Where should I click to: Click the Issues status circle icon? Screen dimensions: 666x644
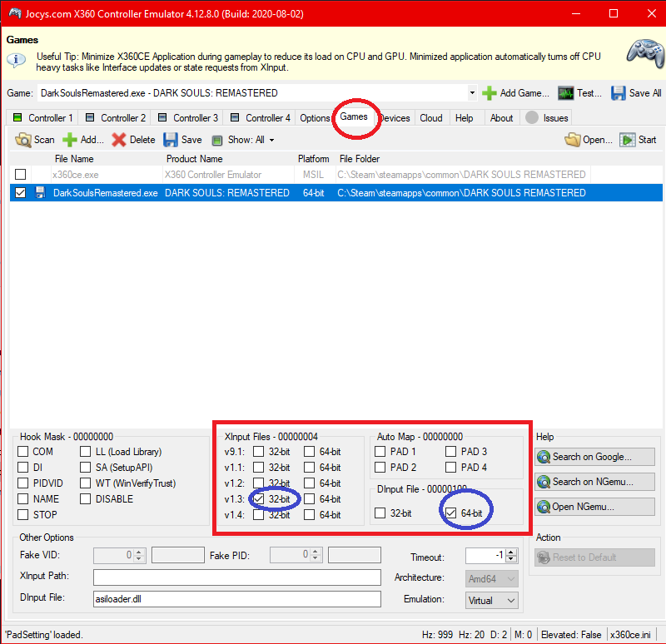(532, 117)
